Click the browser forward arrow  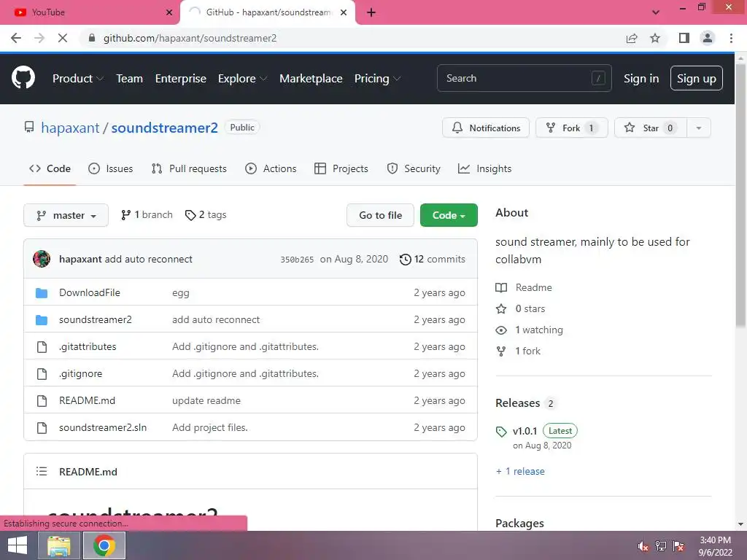(x=39, y=38)
